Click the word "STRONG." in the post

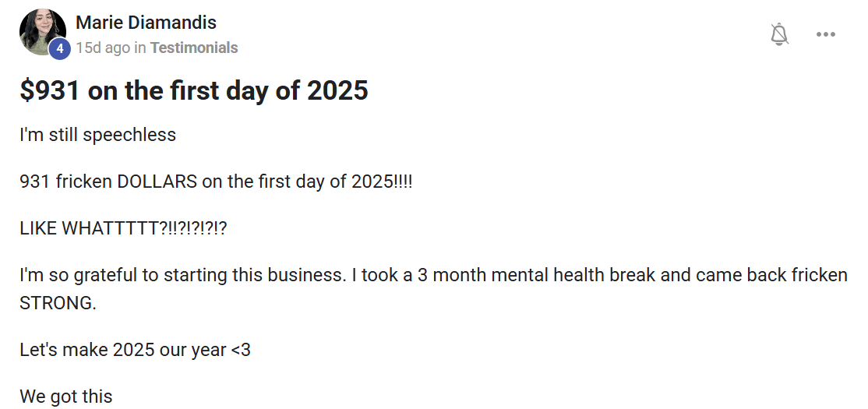58,303
